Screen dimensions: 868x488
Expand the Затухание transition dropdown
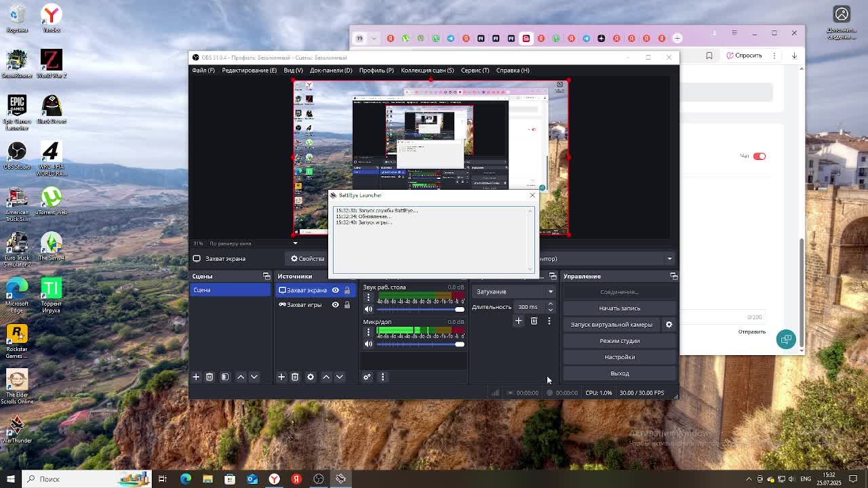[x=514, y=291]
